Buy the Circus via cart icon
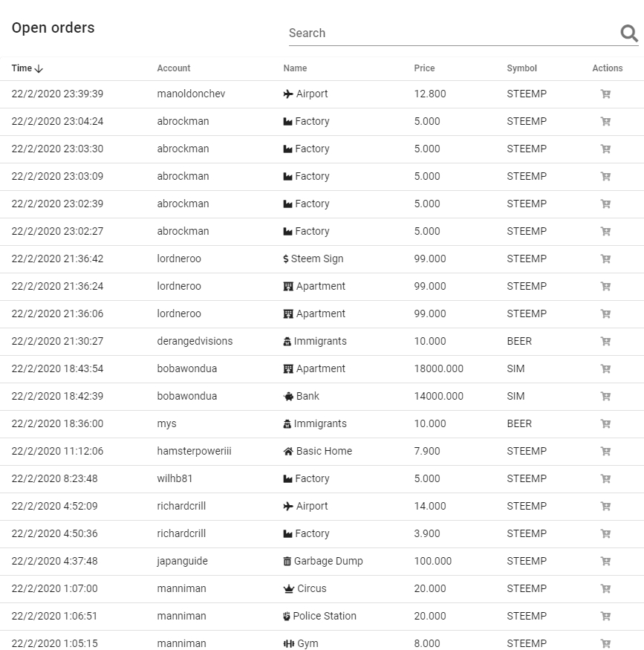The width and height of the screenshot is (644, 650). click(x=605, y=588)
